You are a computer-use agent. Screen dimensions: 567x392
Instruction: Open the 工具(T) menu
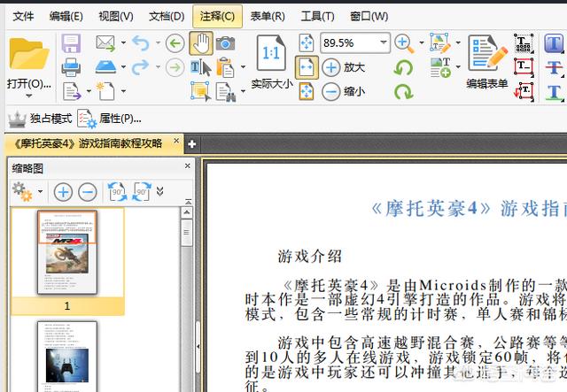pos(317,16)
